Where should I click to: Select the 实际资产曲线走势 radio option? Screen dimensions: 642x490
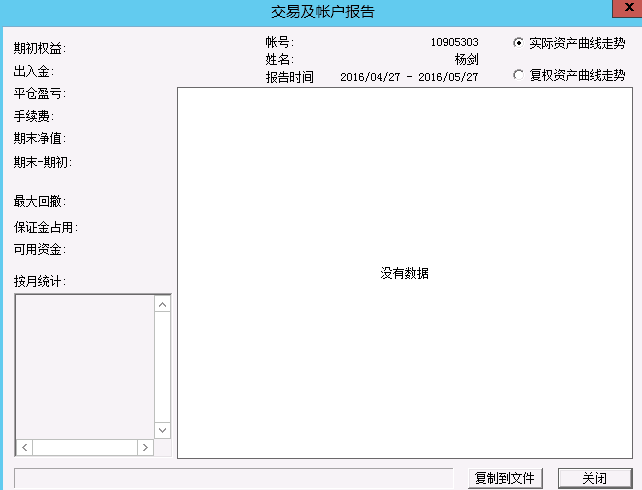pyautogui.click(x=518, y=43)
